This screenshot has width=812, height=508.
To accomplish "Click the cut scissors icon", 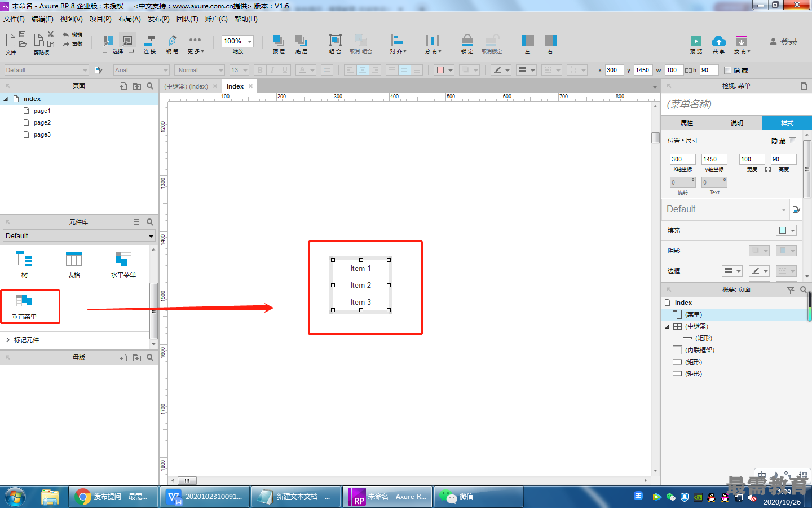I will click(x=51, y=34).
